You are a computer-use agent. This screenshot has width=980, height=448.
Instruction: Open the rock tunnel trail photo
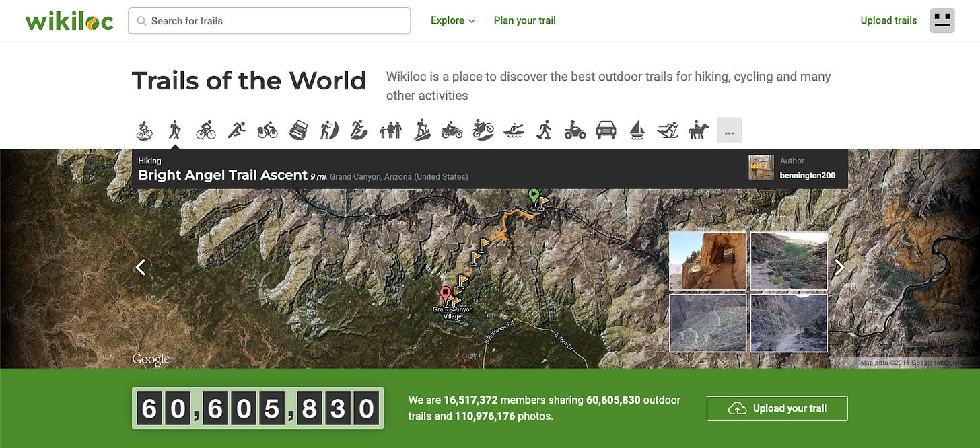tap(708, 261)
